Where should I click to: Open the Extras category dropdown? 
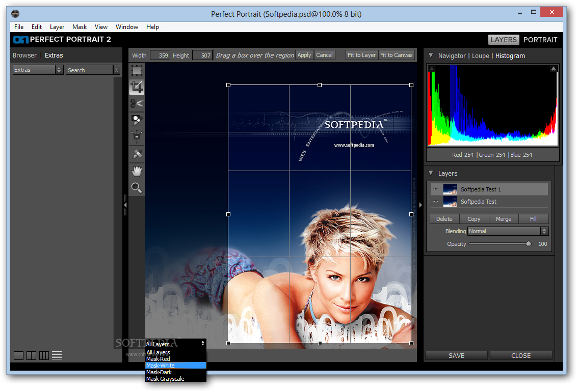(x=38, y=70)
